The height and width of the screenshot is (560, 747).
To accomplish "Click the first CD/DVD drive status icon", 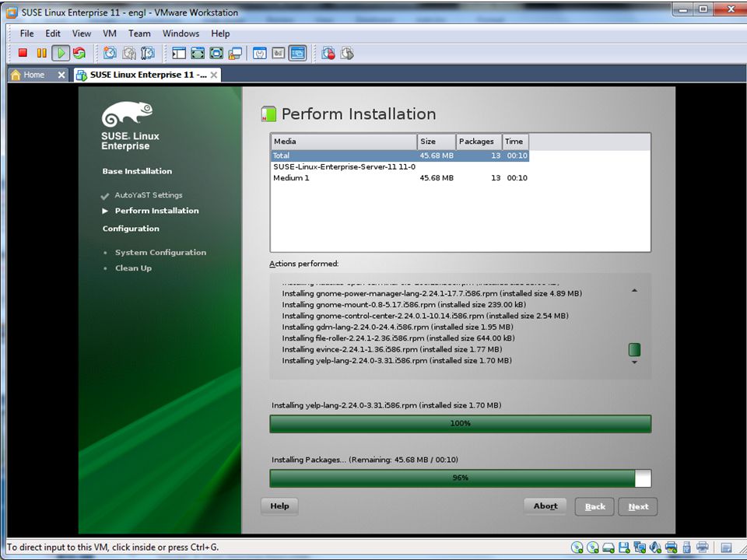I will tap(577, 547).
